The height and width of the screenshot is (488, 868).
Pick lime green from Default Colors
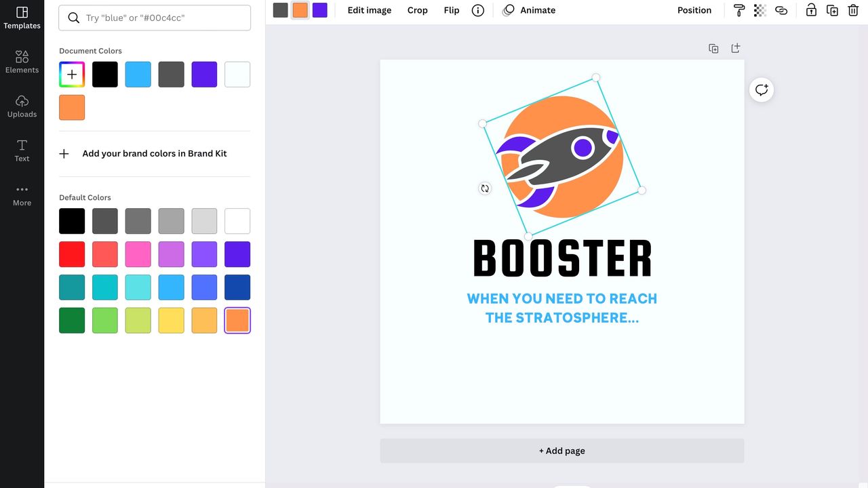pos(138,321)
